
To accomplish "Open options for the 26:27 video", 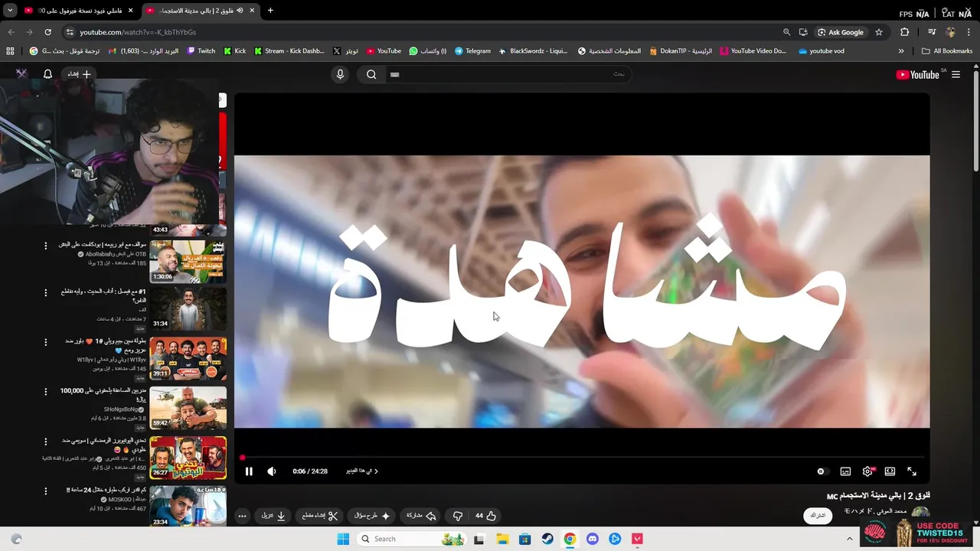I will (46, 443).
